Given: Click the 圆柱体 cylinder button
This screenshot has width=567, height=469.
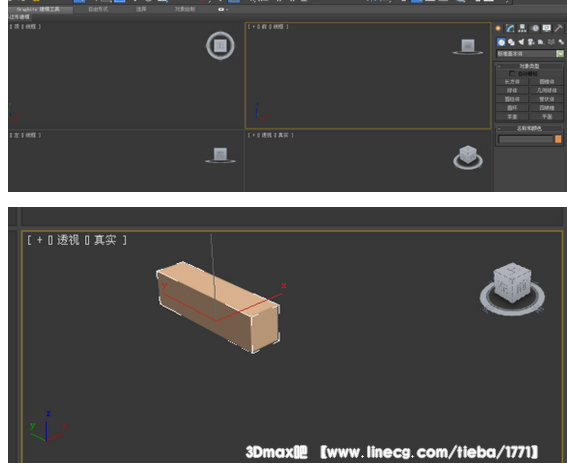Looking at the screenshot, I should [x=512, y=99].
